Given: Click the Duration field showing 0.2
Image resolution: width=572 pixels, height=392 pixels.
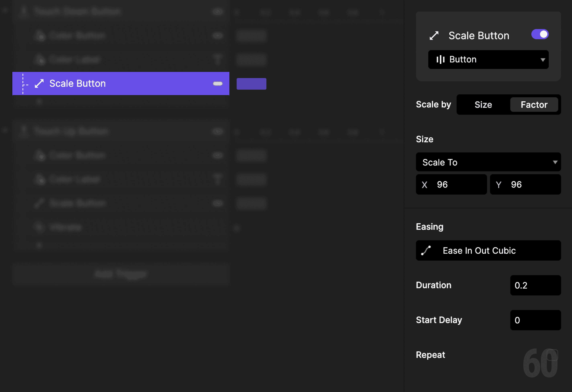Looking at the screenshot, I should click(535, 285).
